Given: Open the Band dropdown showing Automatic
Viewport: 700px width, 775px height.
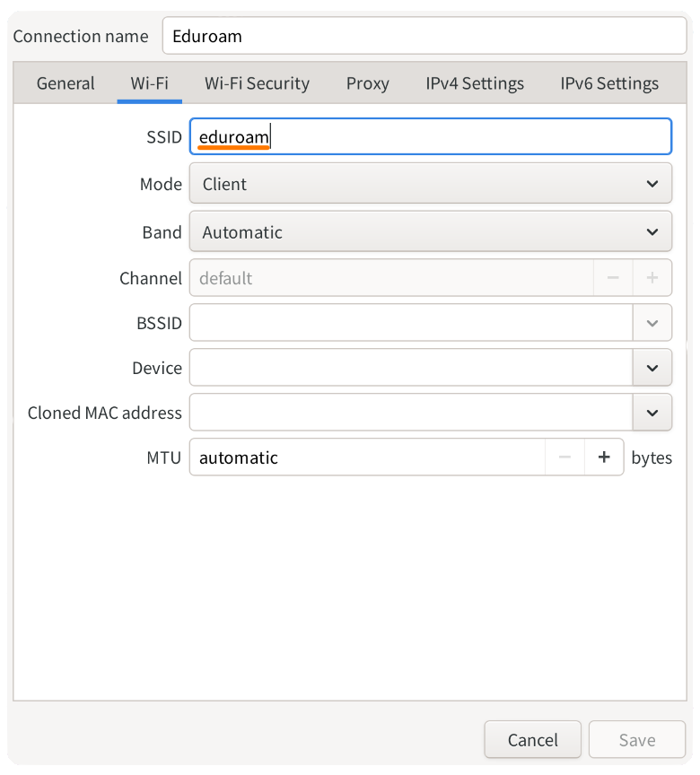Looking at the screenshot, I should (x=431, y=231).
